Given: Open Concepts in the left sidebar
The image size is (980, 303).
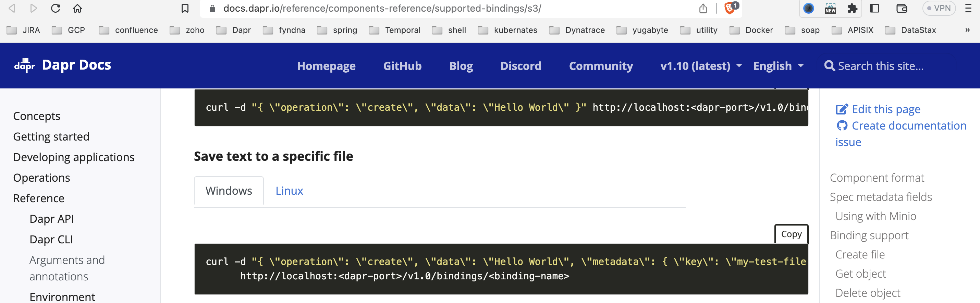Looking at the screenshot, I should pos(37,116).
